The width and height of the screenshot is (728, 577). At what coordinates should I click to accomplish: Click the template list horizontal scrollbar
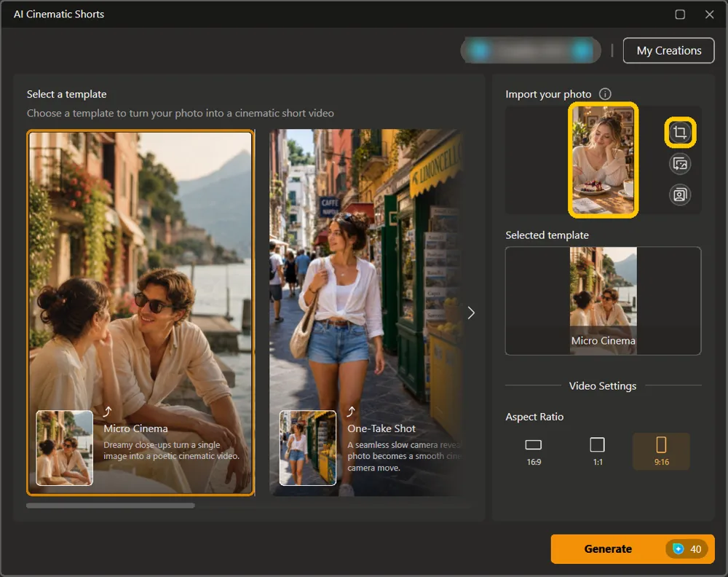coord(111,506)
